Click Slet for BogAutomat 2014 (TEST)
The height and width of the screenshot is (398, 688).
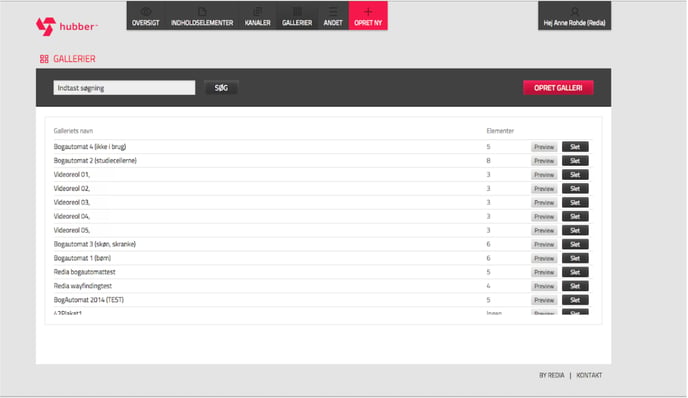coord(575,300)
